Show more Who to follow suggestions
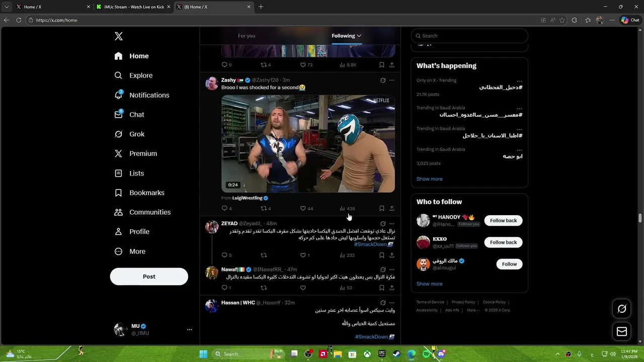The height and width of the screenshot is (362, 644). tap(429, 284)
